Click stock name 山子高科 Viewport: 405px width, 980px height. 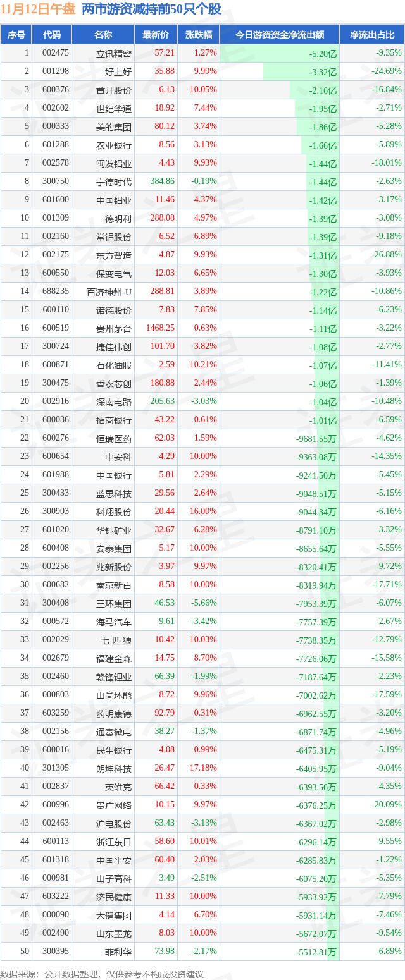point(114,879)
